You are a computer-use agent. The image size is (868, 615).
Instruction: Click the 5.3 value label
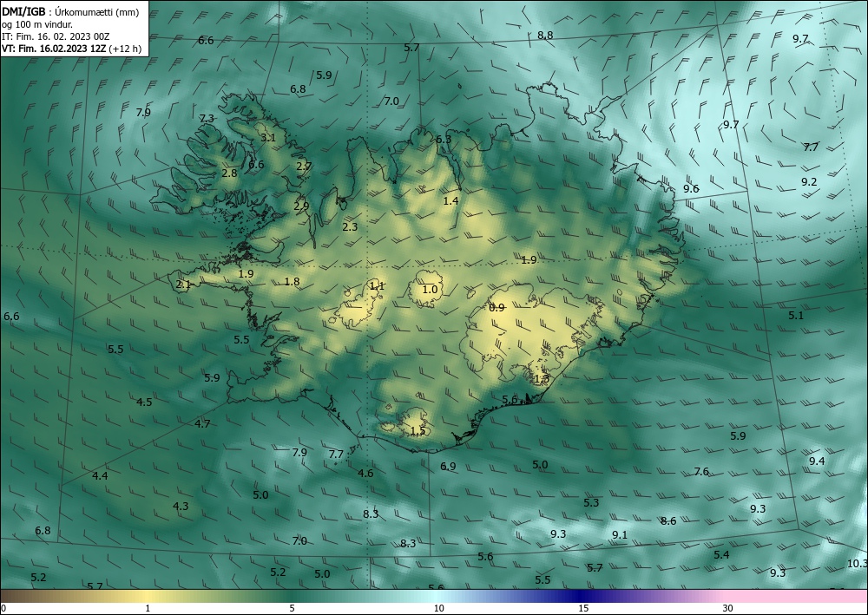(x=591, y=503)
